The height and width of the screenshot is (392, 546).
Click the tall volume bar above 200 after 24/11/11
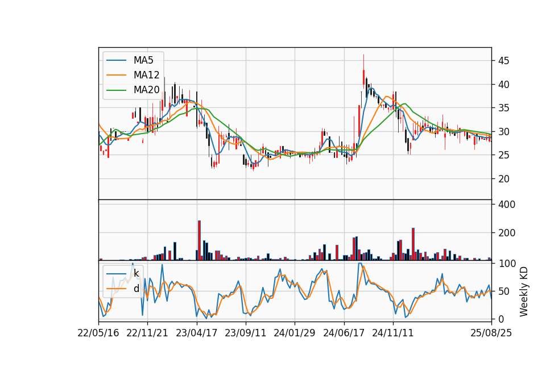coord(413,244)
